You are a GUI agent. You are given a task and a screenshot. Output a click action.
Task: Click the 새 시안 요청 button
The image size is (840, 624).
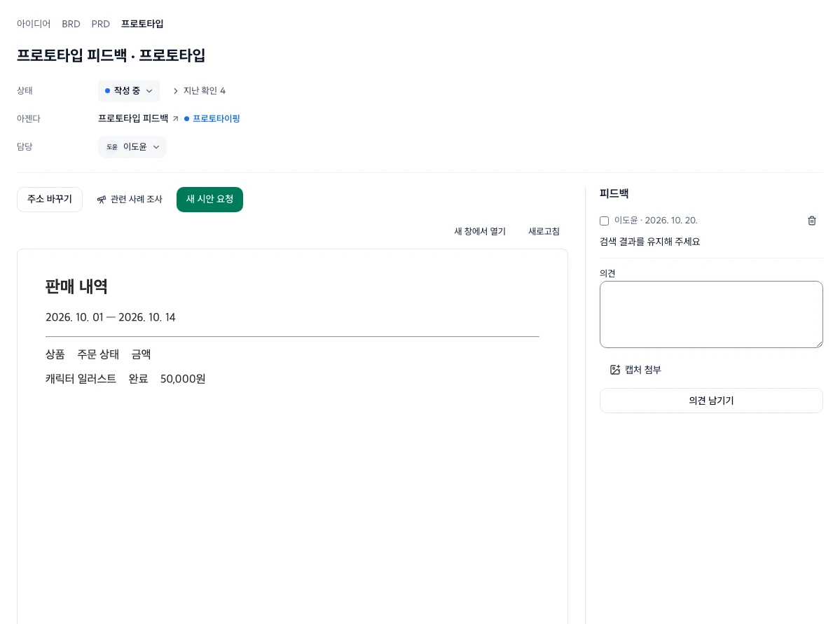tap(209, 200)
